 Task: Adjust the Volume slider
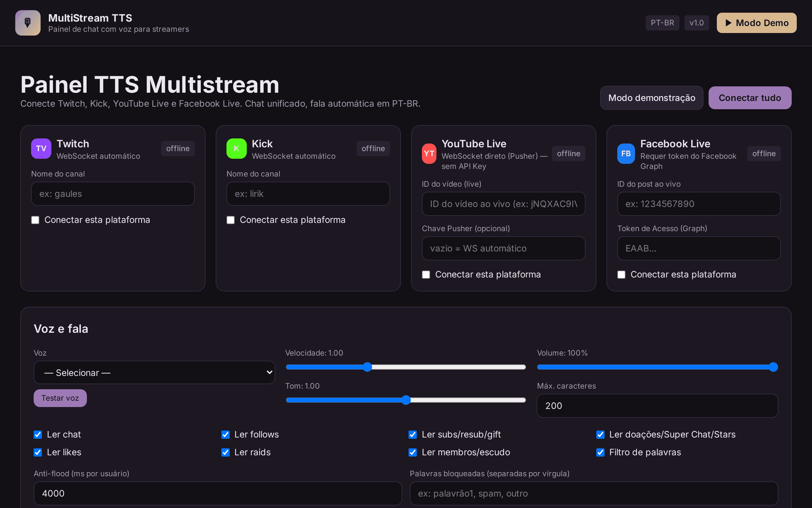657,367
